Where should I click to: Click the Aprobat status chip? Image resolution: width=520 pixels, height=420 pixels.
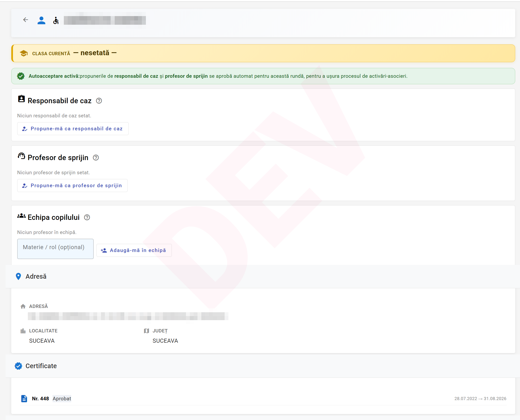pos(62,398)
